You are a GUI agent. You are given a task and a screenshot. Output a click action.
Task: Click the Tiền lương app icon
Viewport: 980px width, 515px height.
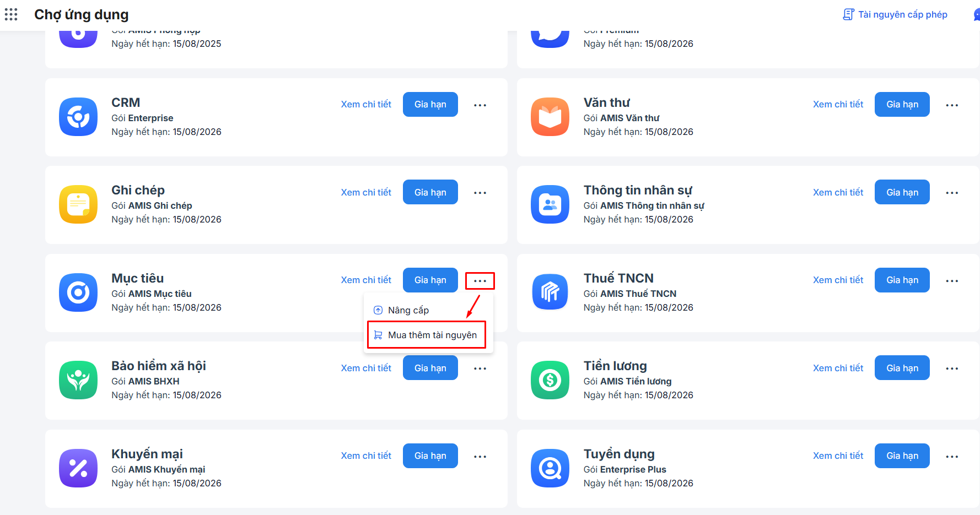tap(550, 380)
